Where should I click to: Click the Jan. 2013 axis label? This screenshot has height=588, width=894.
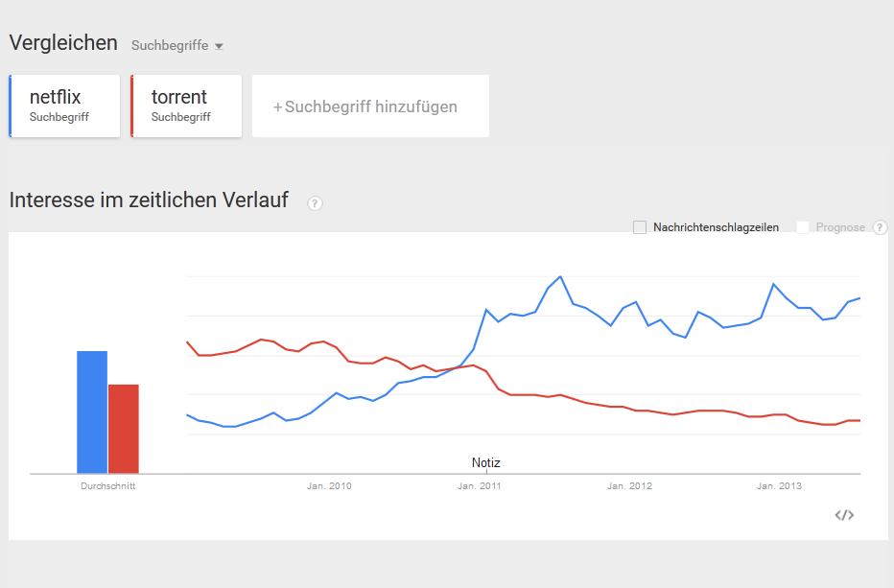pos(779,486)
